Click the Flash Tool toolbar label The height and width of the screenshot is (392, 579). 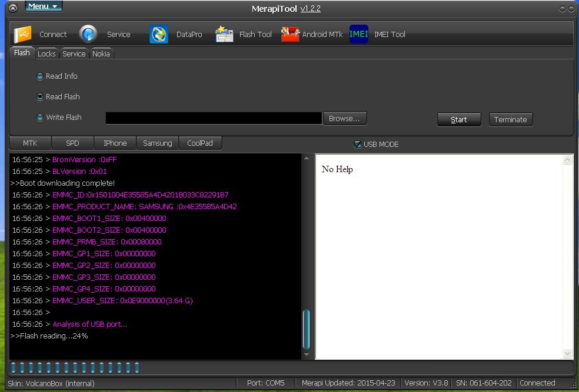[x=255, y=34]
